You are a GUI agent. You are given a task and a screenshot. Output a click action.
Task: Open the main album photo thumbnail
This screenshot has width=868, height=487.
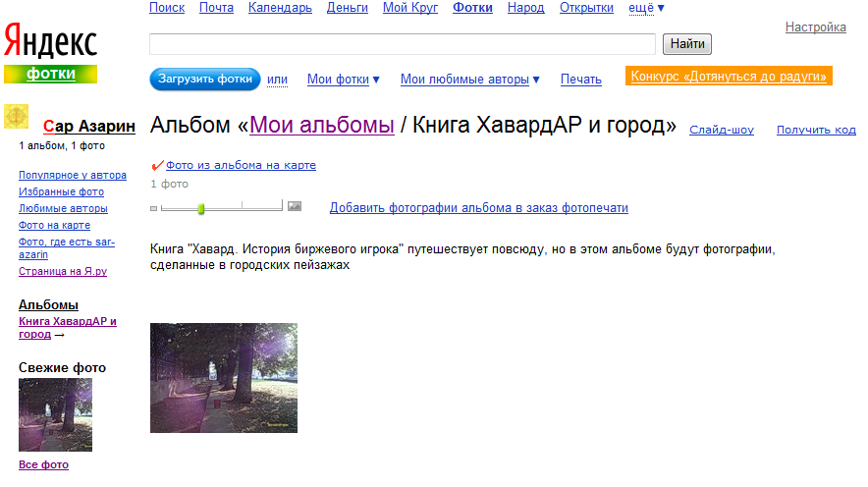(x=224, y=378)
